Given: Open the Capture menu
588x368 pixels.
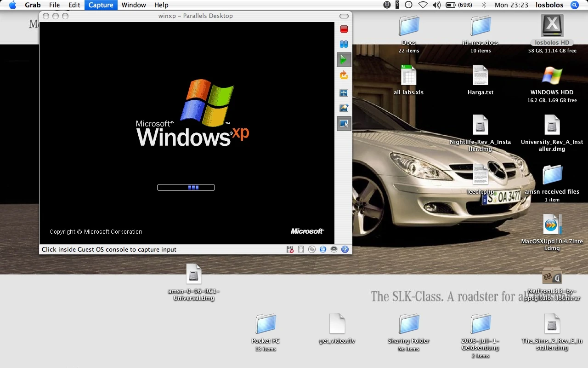Looking at the screenshot, I should coord(101,5).
